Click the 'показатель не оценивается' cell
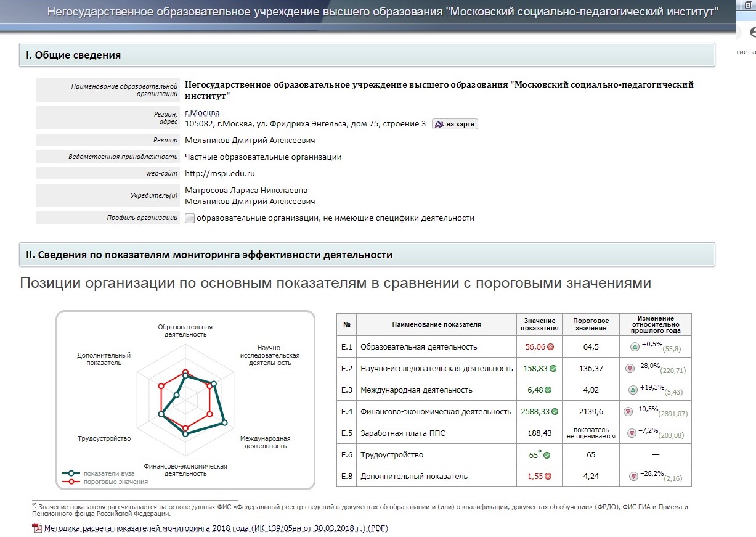This screenshot has width=756, height=537. (591, 433)
